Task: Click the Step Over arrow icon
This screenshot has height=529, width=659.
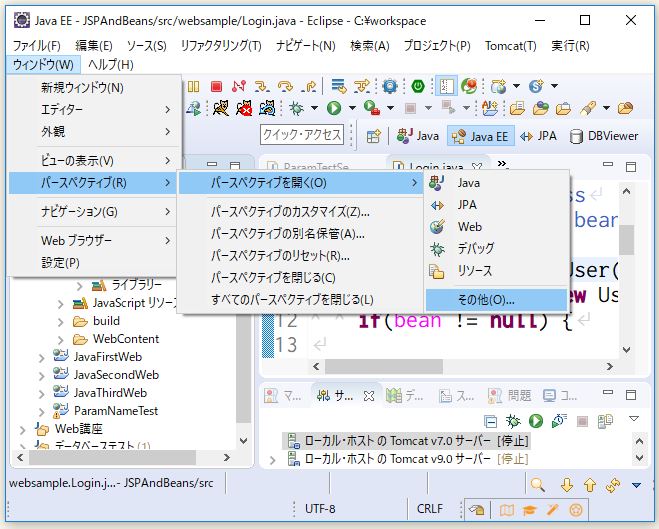Action: click(285, 87)
